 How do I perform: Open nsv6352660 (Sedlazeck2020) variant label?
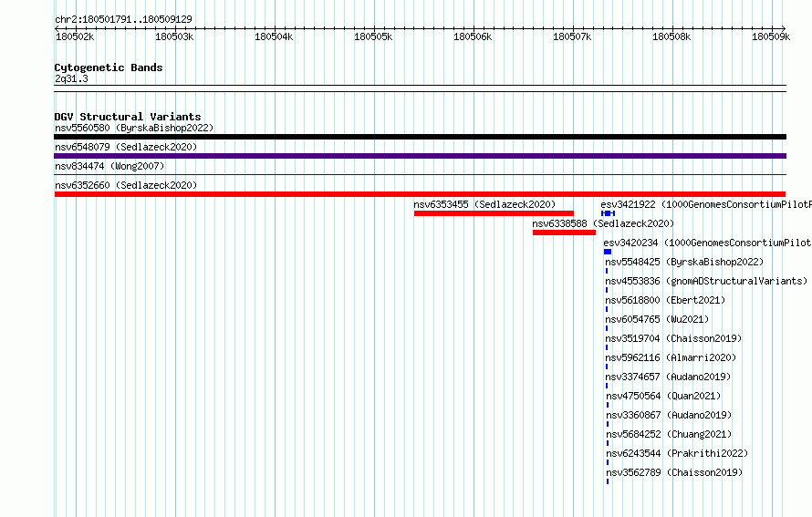pyautogui.click(x=126, y=185)
